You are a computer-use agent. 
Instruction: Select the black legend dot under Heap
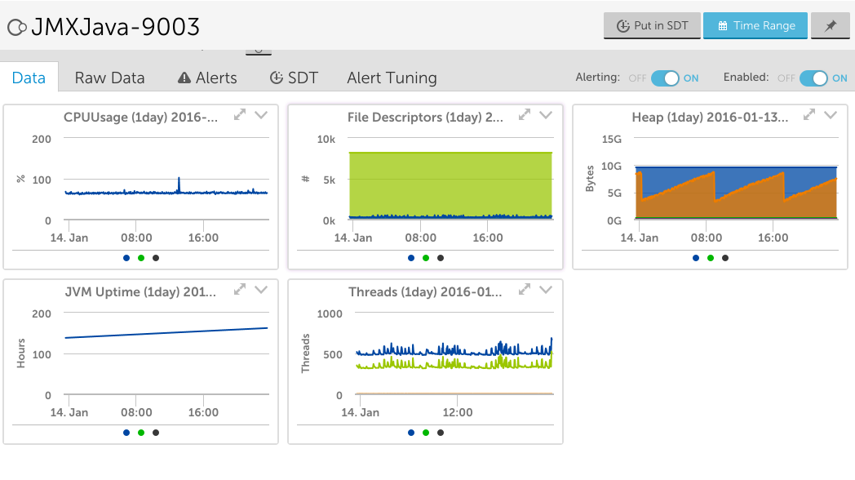[x=725, y=258]
